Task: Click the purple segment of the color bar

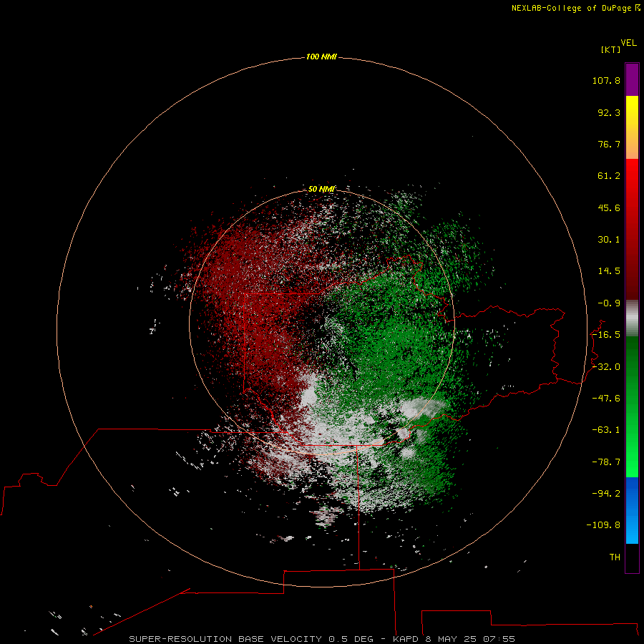Action: (x=632, y=79)
